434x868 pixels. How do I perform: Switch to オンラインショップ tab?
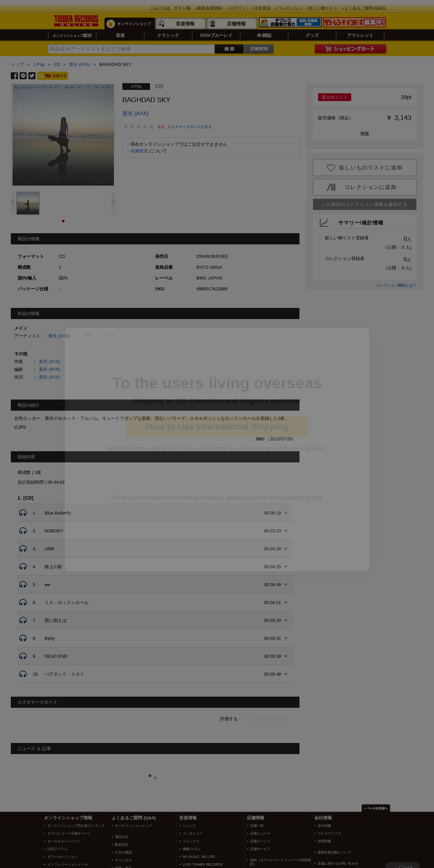tap(130, 24)
